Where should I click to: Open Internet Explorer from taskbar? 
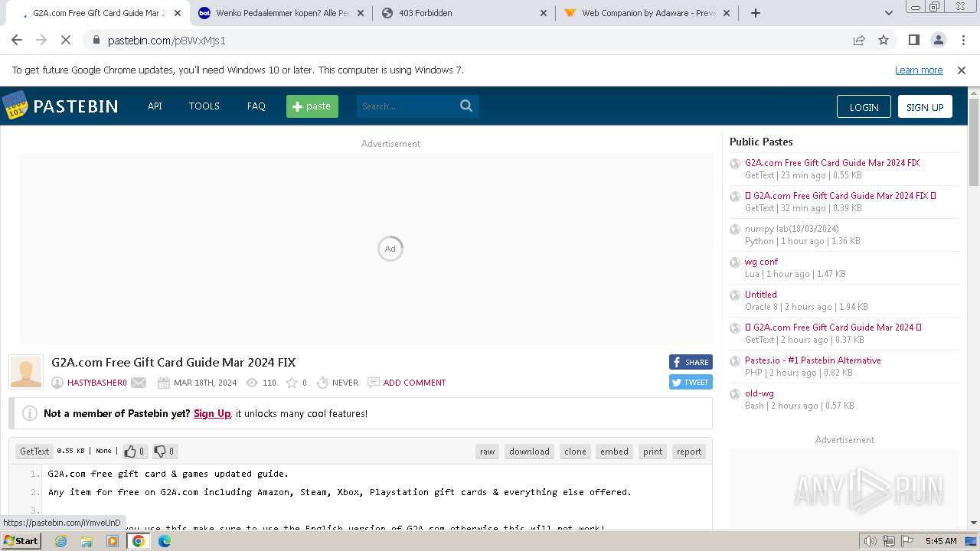60,541
